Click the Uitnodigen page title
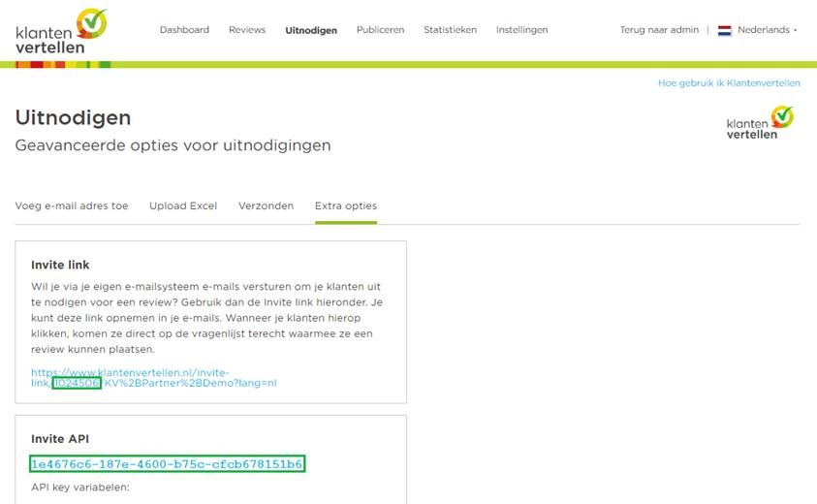This screenshot has height=504, width=817. 73,118
